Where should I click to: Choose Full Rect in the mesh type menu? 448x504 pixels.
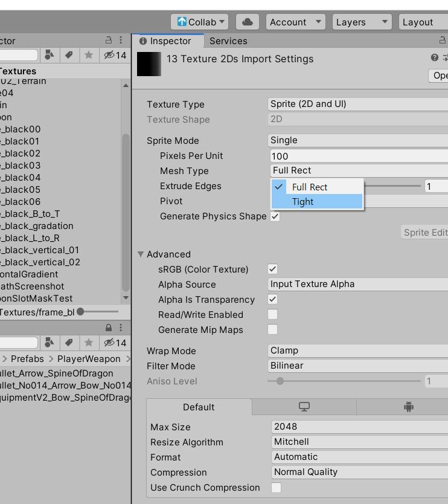point(317,187)
